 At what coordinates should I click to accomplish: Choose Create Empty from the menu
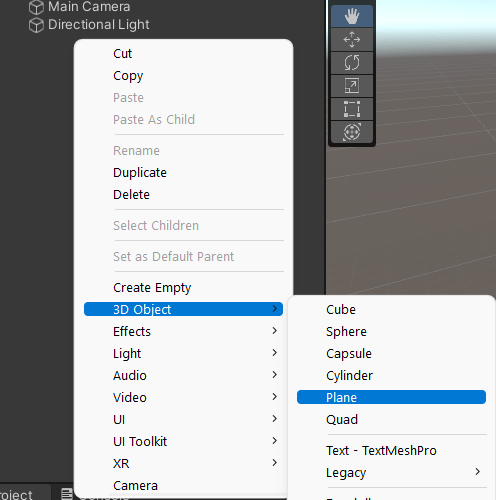pos(183,288)
